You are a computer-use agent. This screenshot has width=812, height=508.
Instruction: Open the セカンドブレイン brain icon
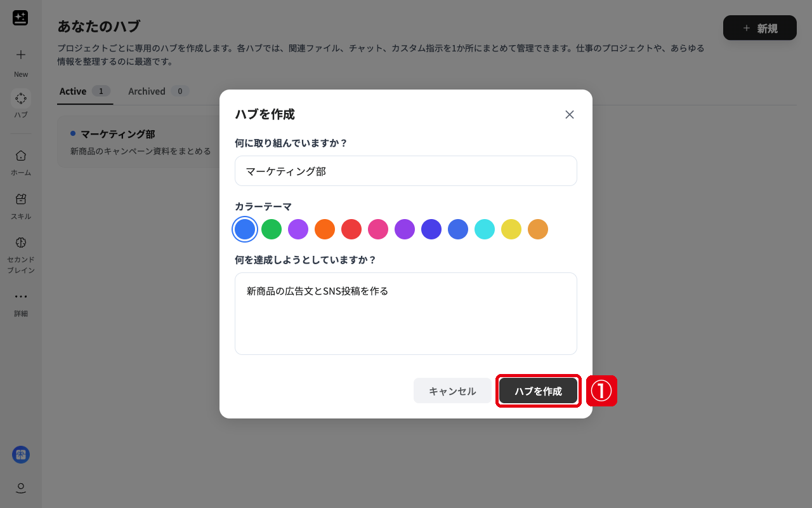(21, 242)
